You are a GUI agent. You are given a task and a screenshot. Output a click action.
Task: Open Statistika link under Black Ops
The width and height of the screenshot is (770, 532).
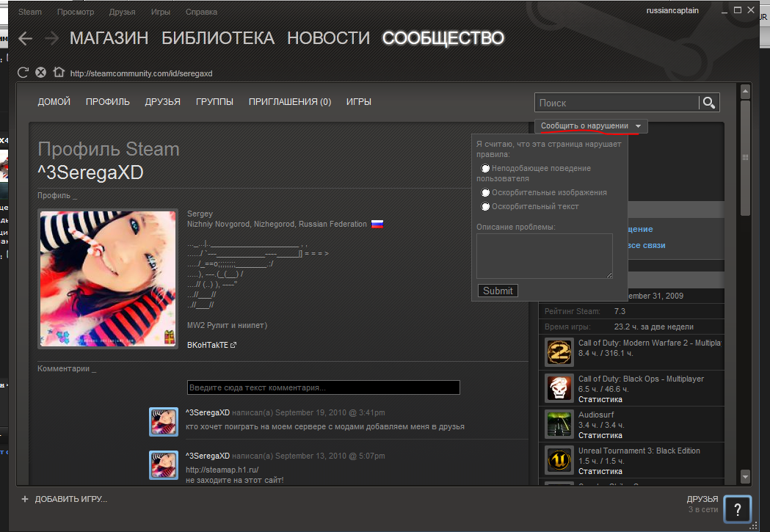click(x=600, y=399)
